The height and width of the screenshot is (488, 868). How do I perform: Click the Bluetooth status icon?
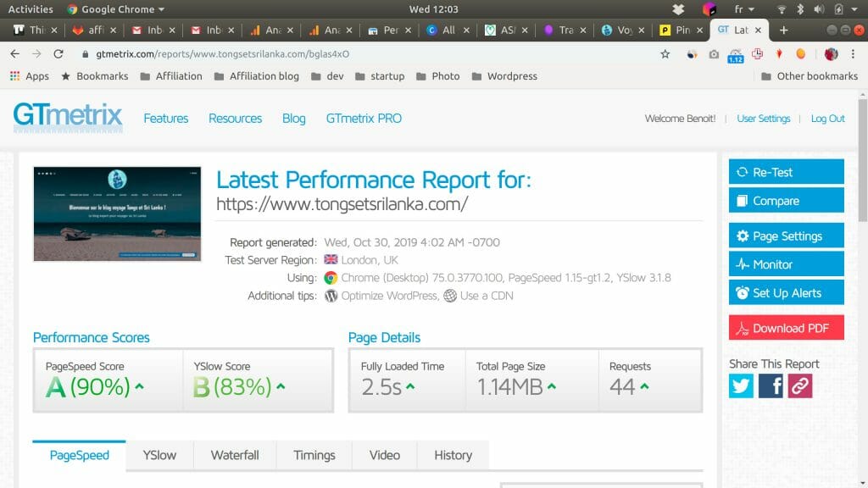(x=800, y=9)
